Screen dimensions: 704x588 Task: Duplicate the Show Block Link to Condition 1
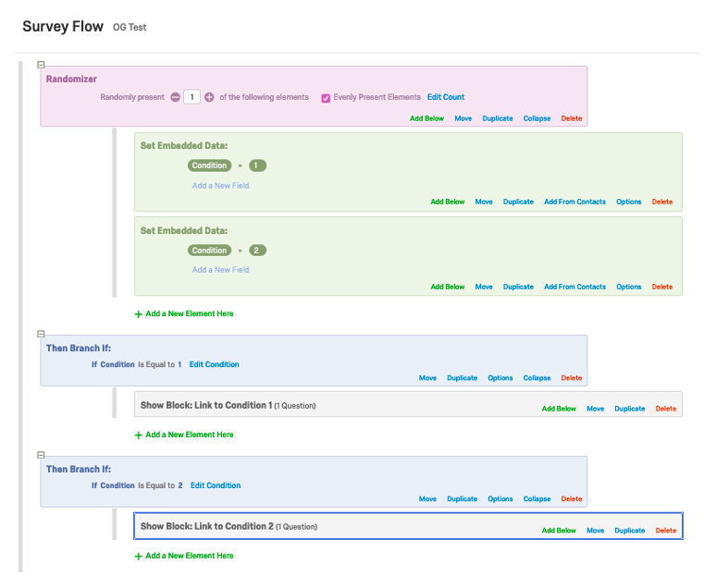(630, 409)
